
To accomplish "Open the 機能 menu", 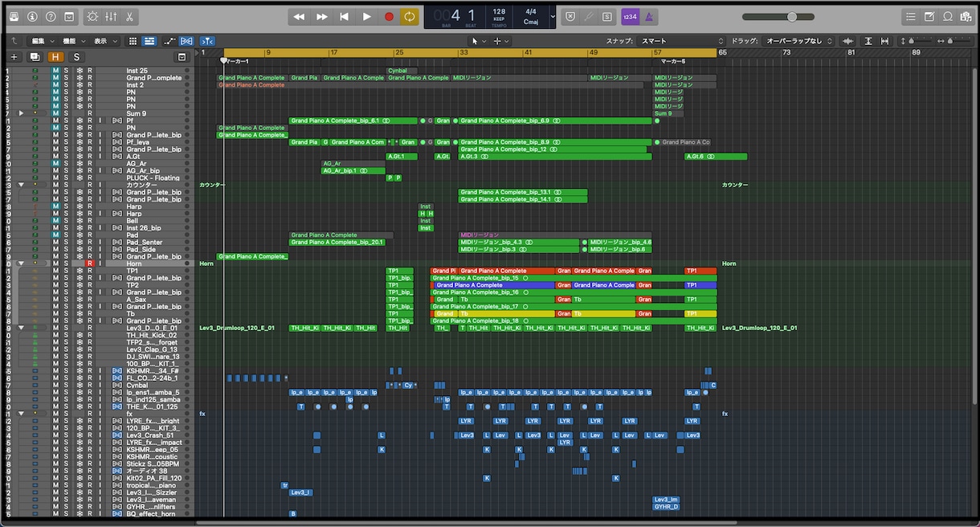I will 74,41.
